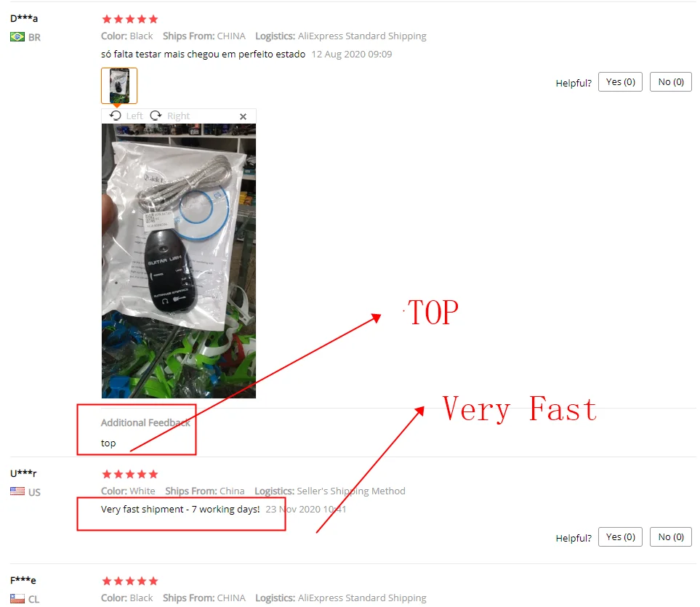Viewport: 700px width, 607px height.
Task: Close the enlarged review photo viewer
Action: pyautogui.click(x=243, y=116)
